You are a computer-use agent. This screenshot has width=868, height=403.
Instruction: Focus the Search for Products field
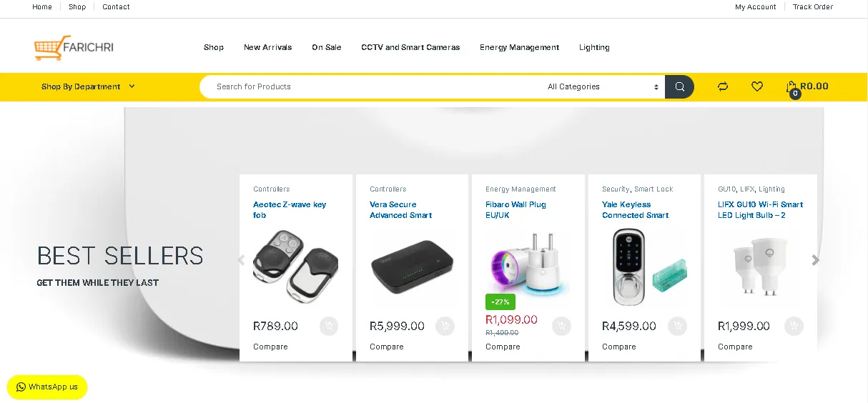coord(372,86)
